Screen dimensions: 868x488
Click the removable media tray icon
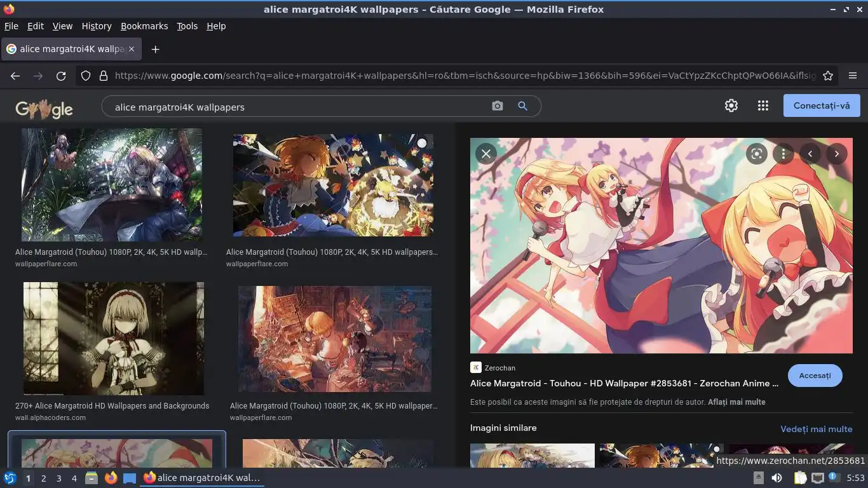(x=758, y=478)
